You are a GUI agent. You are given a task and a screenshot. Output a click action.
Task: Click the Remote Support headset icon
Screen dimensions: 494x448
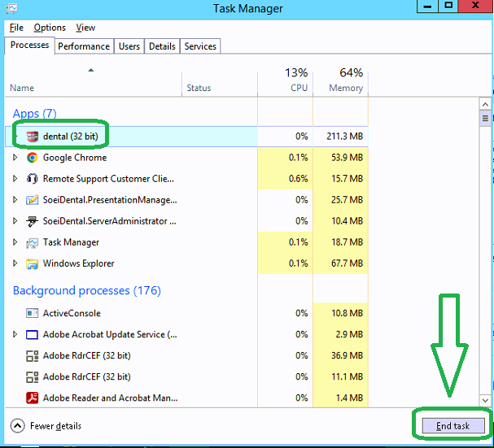[32, 179]
